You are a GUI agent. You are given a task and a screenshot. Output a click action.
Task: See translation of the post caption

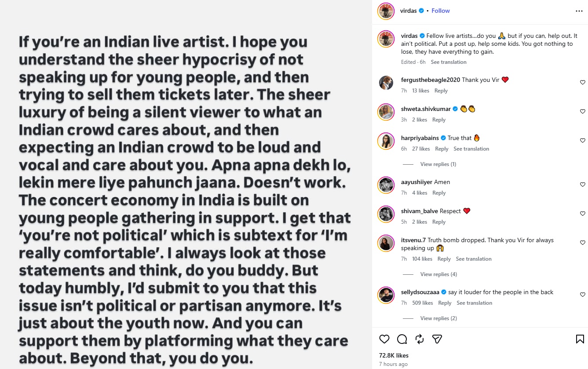[x=449, y=62]
